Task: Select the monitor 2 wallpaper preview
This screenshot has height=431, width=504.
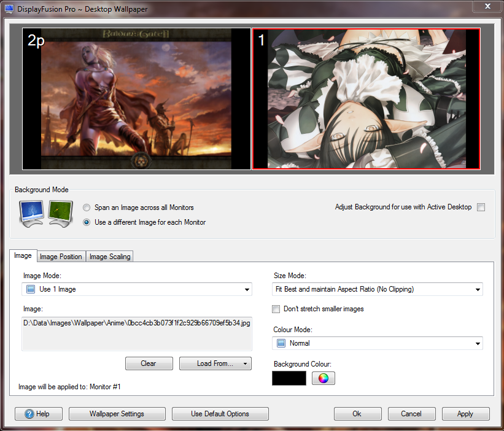Action: tap(136, 98)
